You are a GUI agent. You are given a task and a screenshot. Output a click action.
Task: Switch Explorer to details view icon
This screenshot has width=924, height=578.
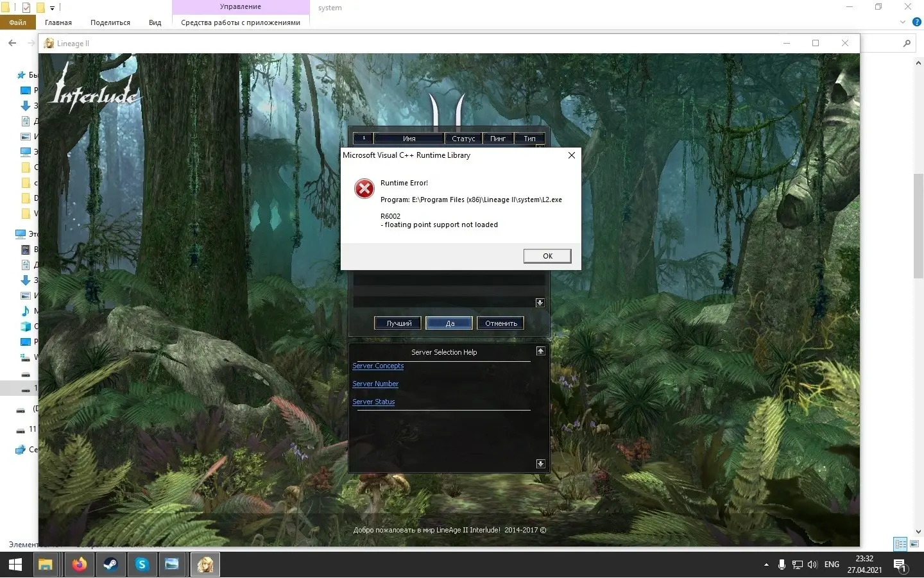coord(900,544)
